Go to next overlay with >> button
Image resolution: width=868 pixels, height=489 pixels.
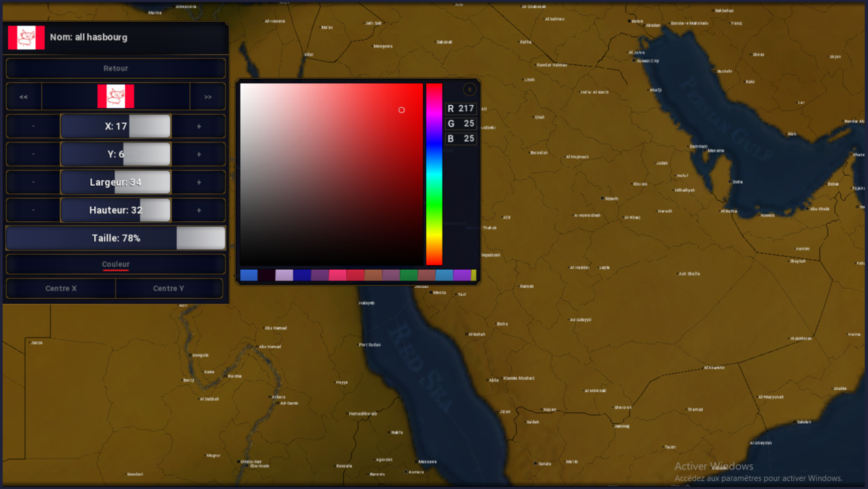pos(208,97)
